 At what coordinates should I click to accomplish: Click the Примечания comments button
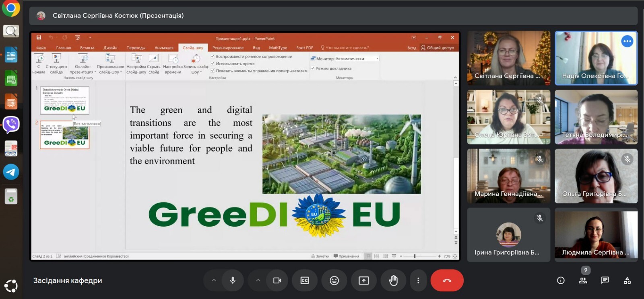tap(346, 256)
